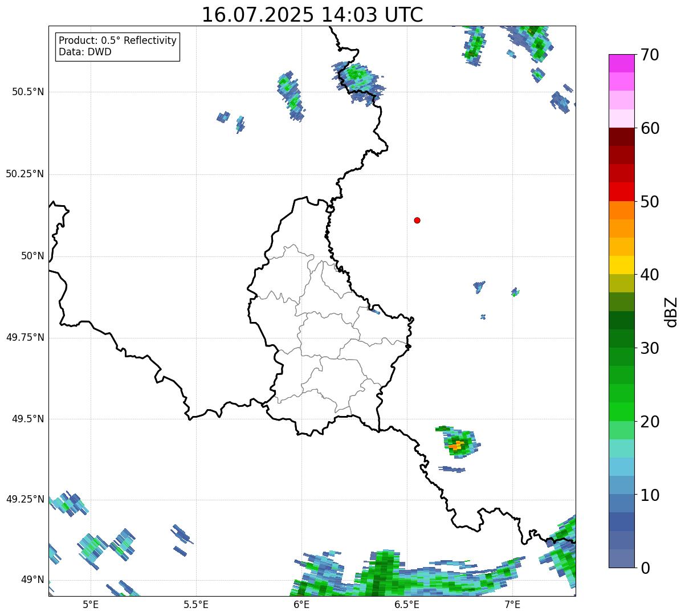Click the longitude label 5.5°E
685x616 pixels.
[x=196, y=604]
